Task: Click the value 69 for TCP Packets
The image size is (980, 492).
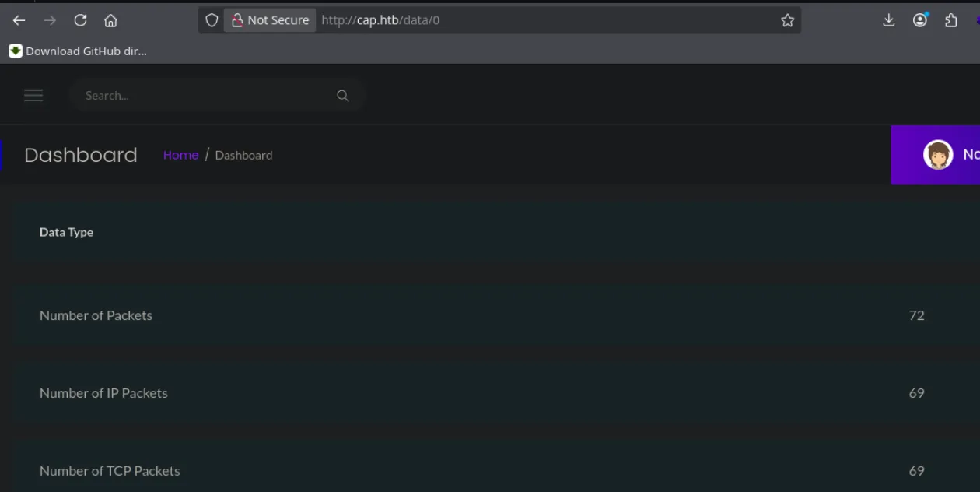Action: 916,471
